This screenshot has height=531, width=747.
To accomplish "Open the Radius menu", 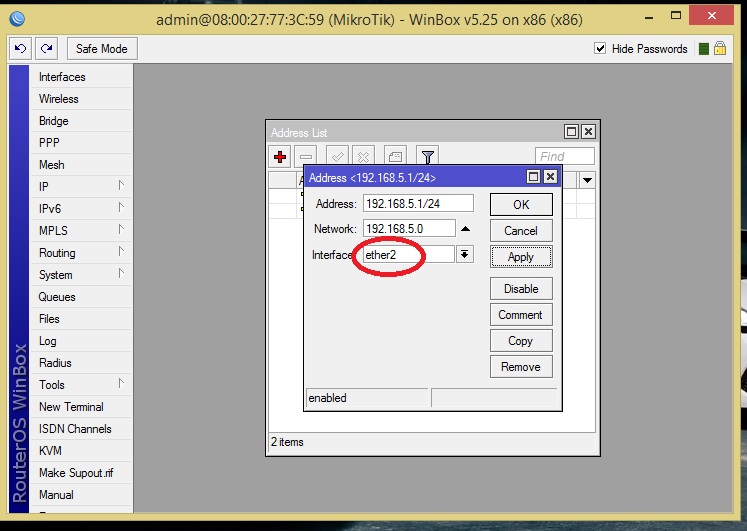I will (x=81, y=362).
